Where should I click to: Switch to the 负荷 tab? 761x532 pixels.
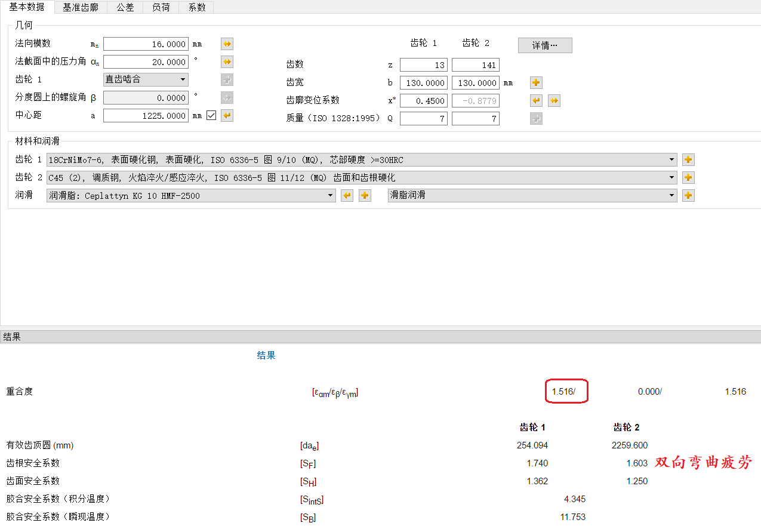coord(161,7)
